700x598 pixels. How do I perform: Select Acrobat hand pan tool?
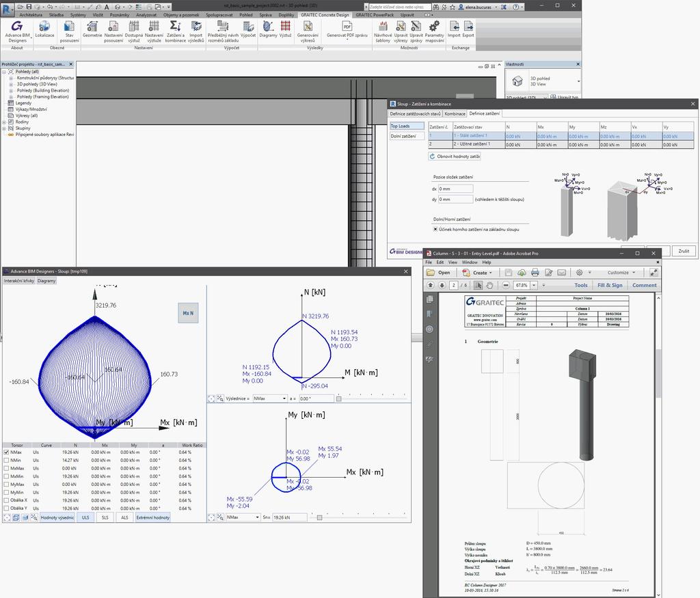point(489,285)
